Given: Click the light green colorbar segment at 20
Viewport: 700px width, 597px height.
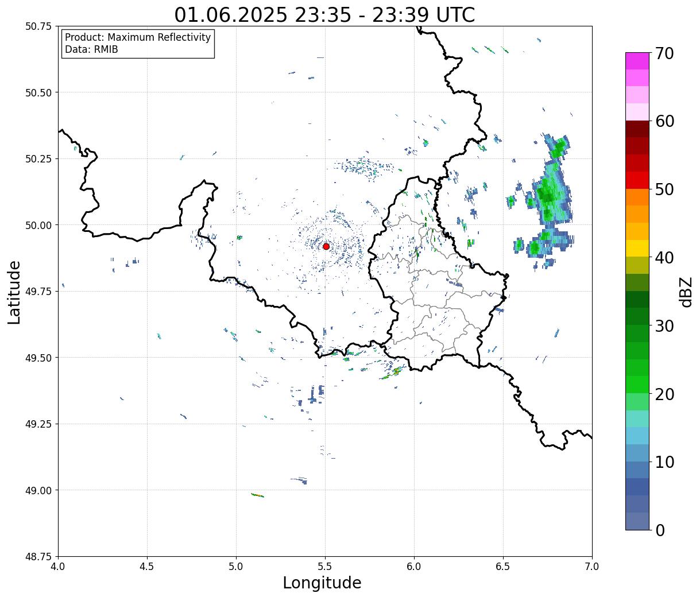Looking at the screenshot, I should click(637, 402).
